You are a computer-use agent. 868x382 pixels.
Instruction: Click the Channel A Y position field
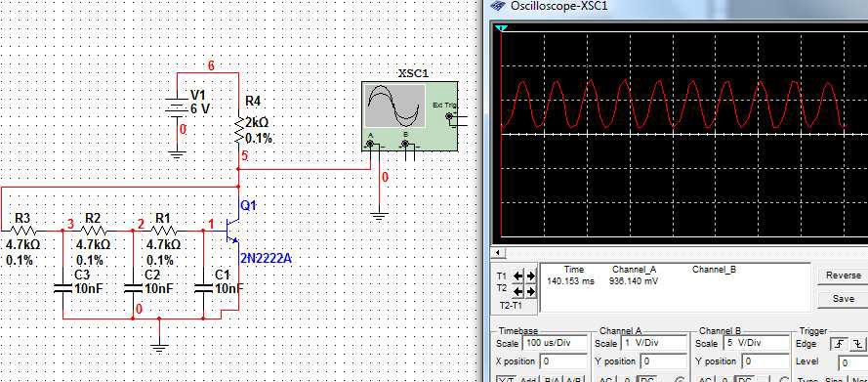tap(663, 361)
